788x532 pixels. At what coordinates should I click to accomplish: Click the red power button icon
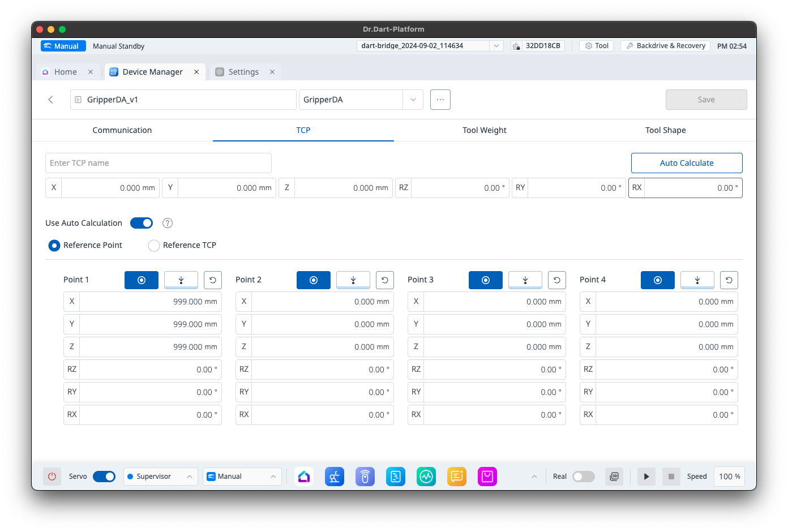pyautogui.click(x=52, y=477)
